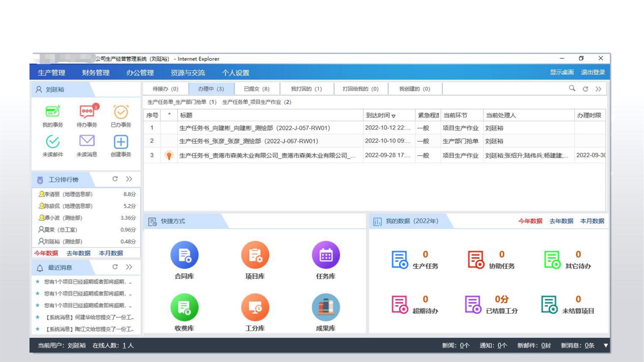The width and height of the screenshot is (644, 362).
Task: Open 未读邮件 envelope icon
Action: (x=53, y=142)
